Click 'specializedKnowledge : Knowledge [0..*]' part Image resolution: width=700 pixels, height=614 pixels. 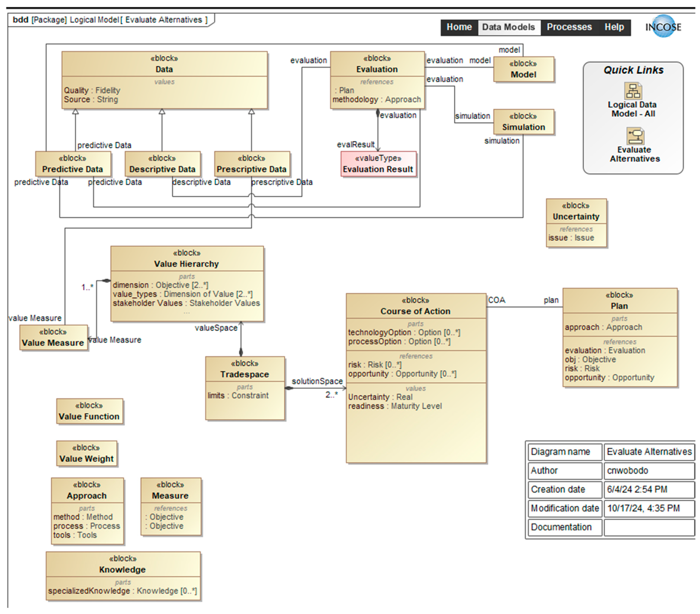tap(123, 591)
